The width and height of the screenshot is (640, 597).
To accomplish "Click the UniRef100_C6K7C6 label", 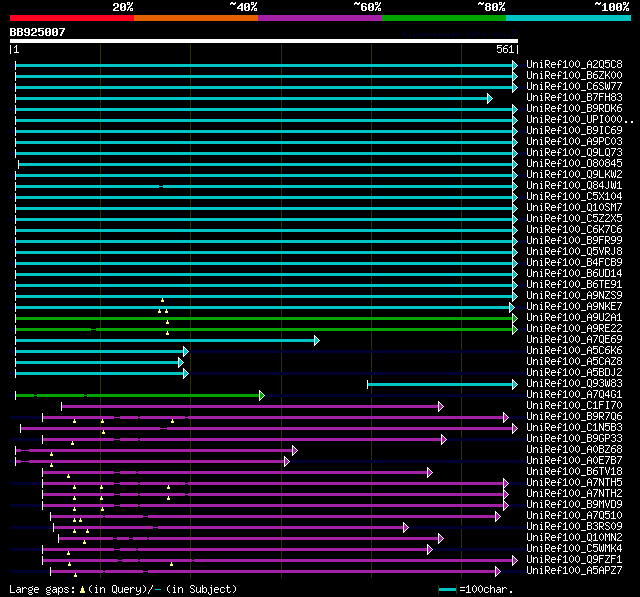I will [574, 230].
